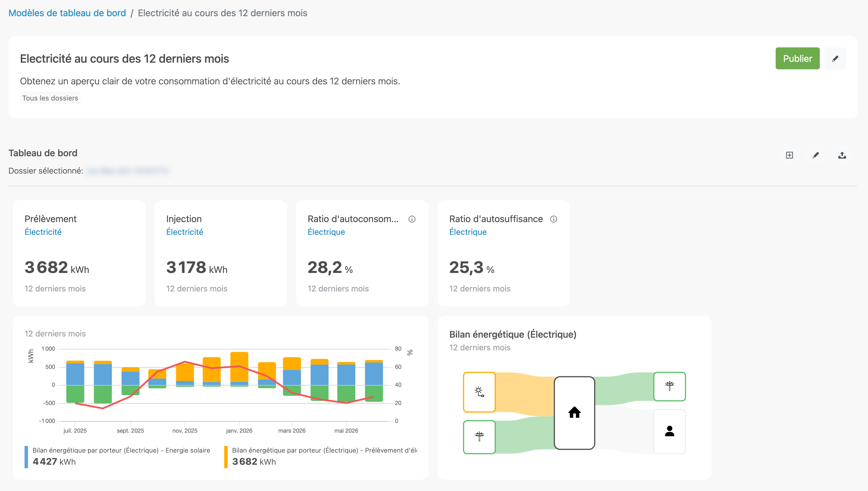This screenshot has width=868, height=491.
Task: Click the pencil edit icon beside Publier
Action: point(835,59)
